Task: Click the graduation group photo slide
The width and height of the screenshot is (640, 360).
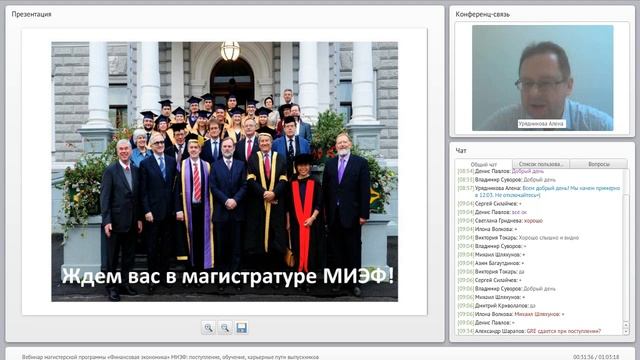Action: pyautogui.click(x=224, y=171)
